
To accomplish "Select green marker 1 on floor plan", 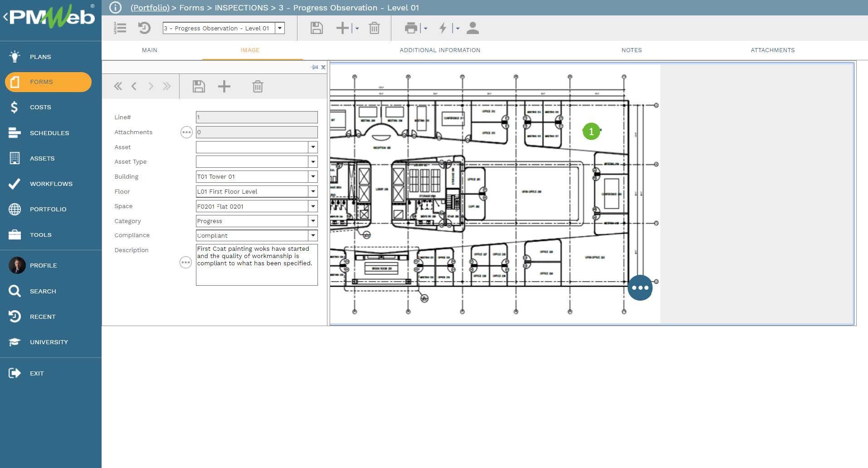I will pos(591,132).
